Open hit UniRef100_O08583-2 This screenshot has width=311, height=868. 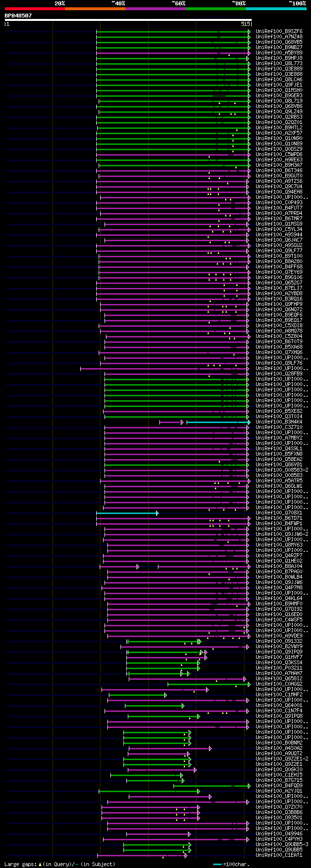pos(282,470)
